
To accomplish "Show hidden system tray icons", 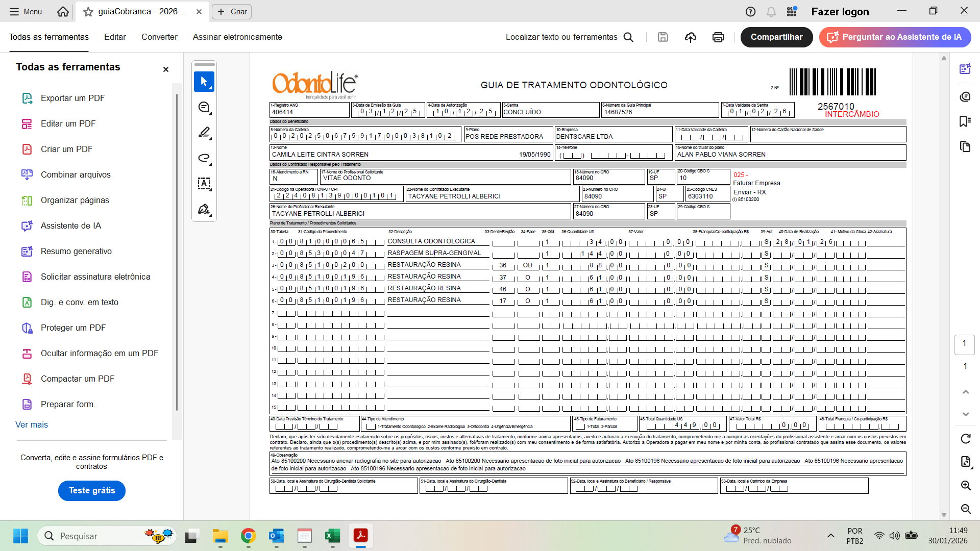I will [x=830, y=536].
